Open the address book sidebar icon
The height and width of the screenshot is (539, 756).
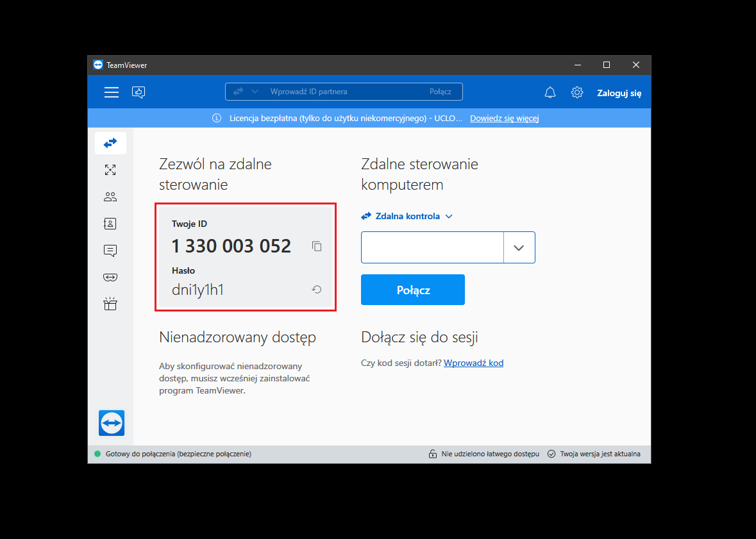click(110, 223)
